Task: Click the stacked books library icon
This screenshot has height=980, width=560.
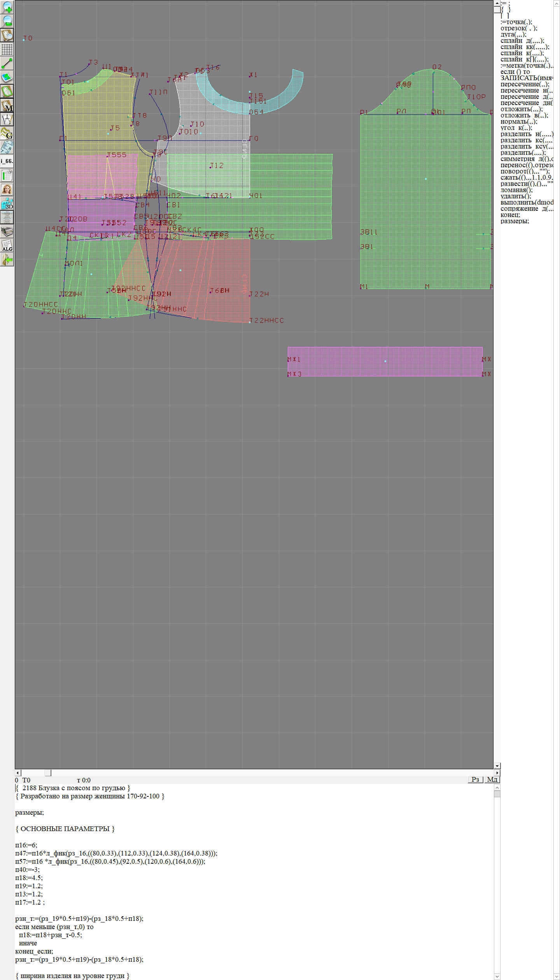Action: [x=7, y=231]
